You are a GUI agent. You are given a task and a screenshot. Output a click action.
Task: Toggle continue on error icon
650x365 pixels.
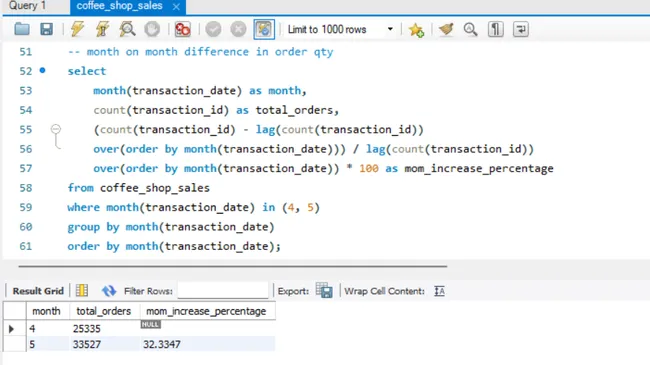click(x=182, y=29)
